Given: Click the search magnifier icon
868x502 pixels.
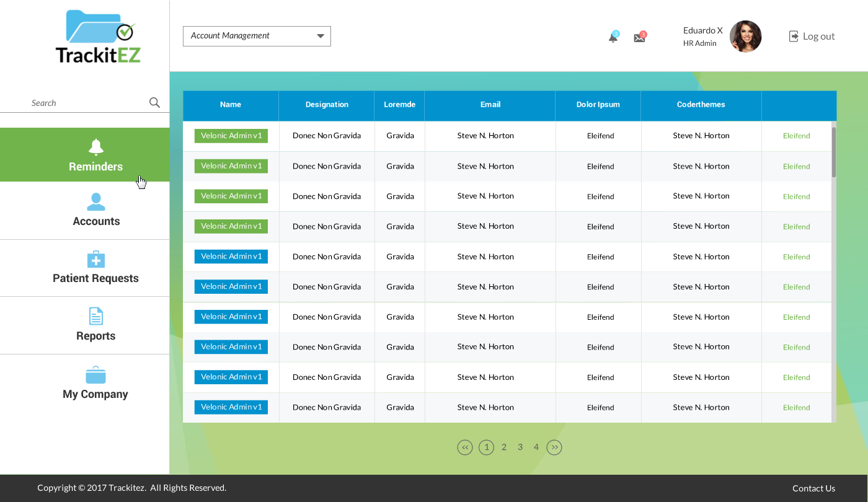Looking at the screenshot, I should click(154, 103).
